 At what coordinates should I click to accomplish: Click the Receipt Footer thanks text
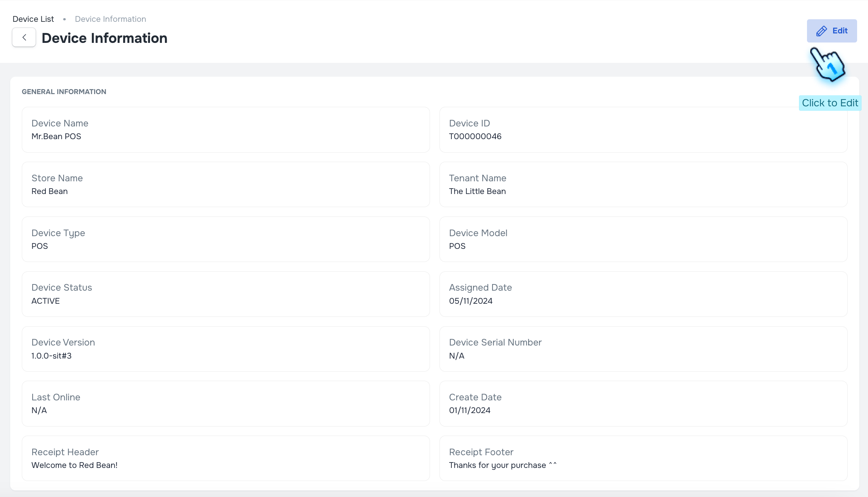coord(503,465)
